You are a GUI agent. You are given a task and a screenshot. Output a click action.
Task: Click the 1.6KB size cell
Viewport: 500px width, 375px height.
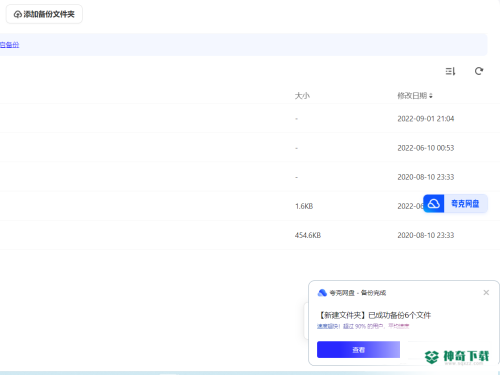click(304, 206)
